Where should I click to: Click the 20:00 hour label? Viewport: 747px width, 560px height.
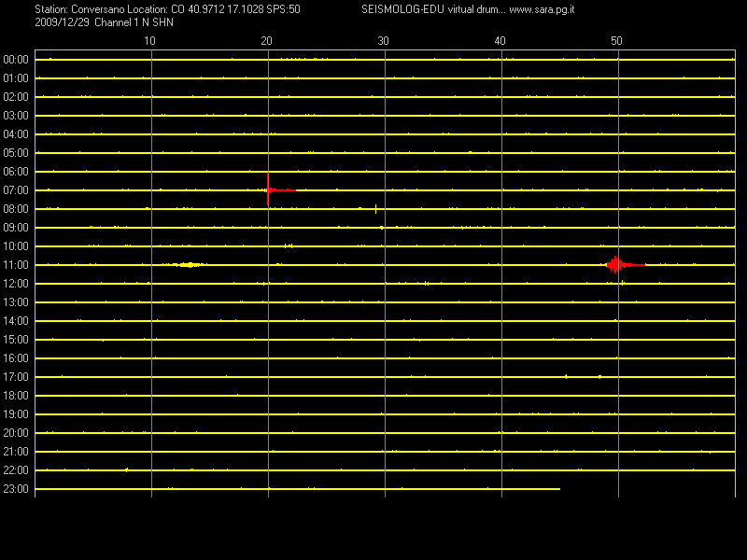tap(16, 433)
